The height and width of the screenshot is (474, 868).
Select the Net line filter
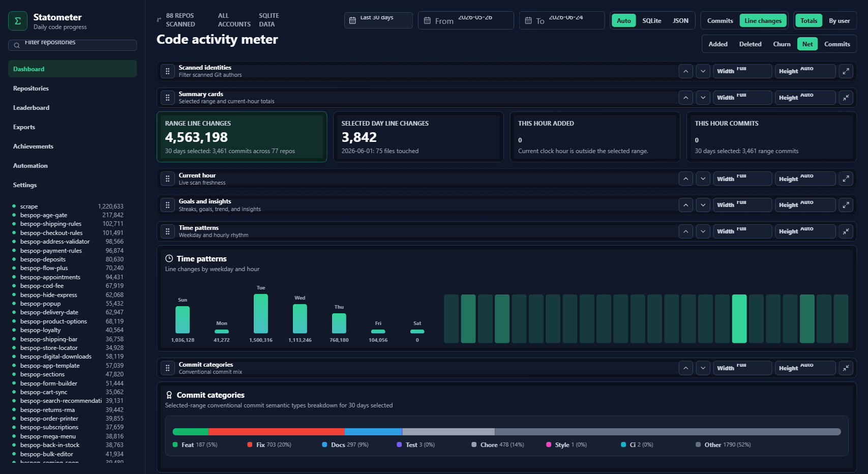pyautogui.click(x=807, y=44)
